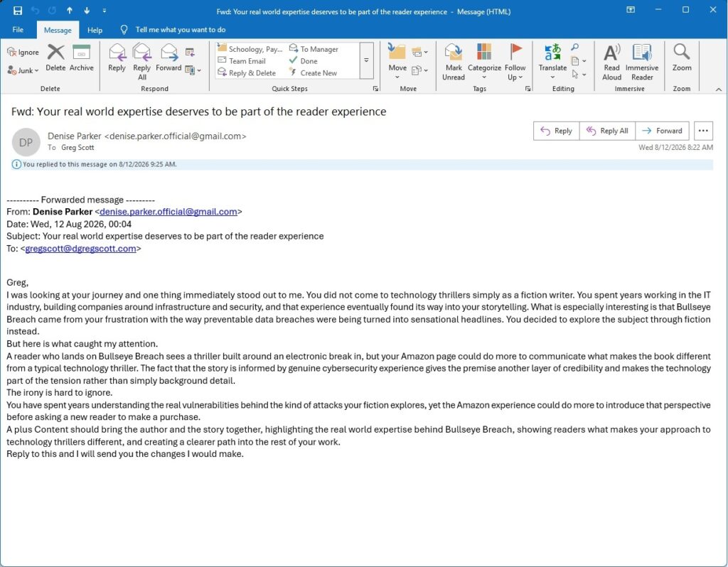728x567 pixels.
Task: Open the Select cursor dropdown
Action: (x=578, y=74)
